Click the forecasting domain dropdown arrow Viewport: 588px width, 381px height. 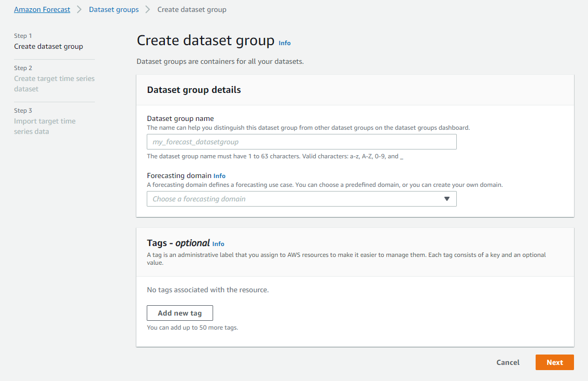coord(447,199)
